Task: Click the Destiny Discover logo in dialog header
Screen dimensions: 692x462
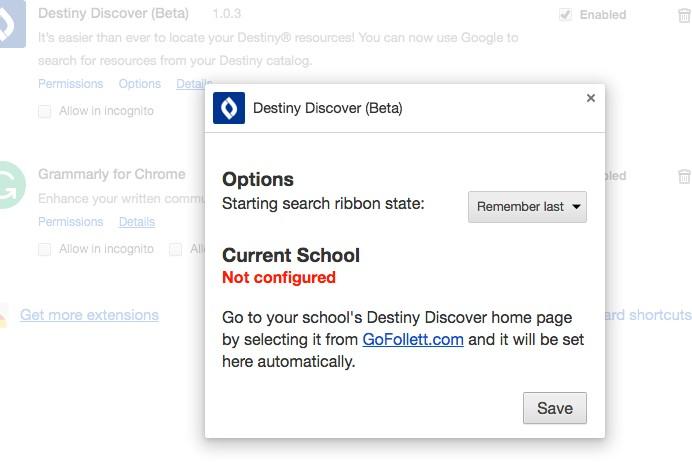Action: coord(229,108)
